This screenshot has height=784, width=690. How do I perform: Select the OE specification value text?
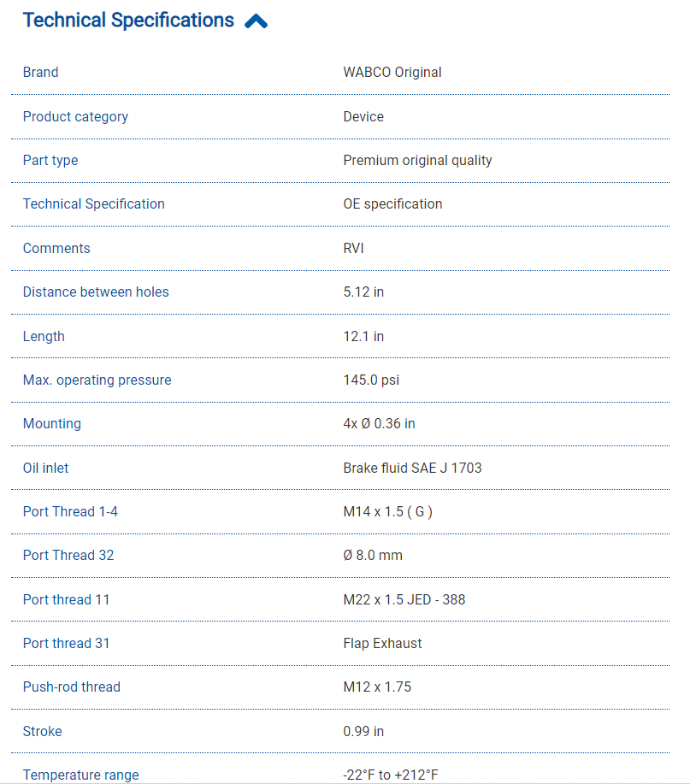click(x=392, y=204)
